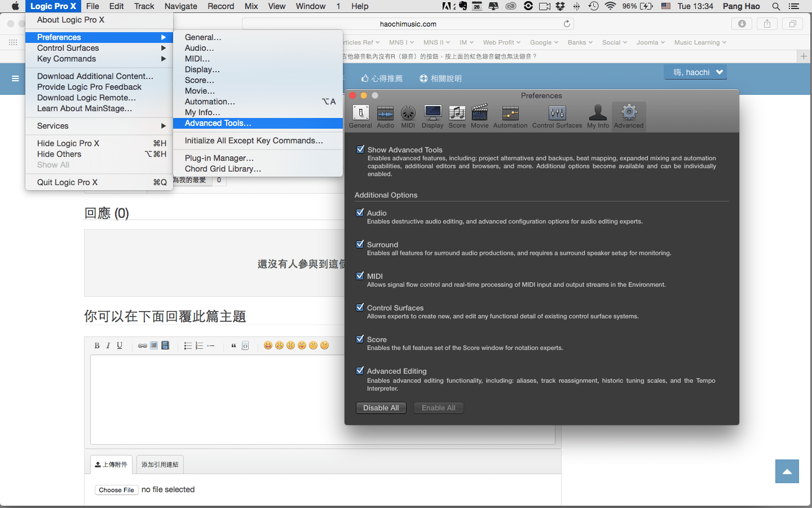Open the My Info pane in Preferences toolbar

[598, 117]
